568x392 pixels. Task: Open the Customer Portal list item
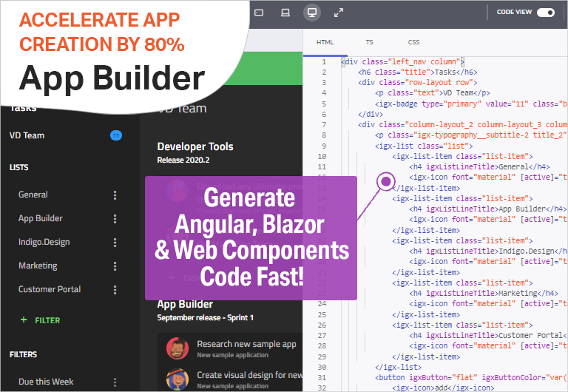(50, 289)
